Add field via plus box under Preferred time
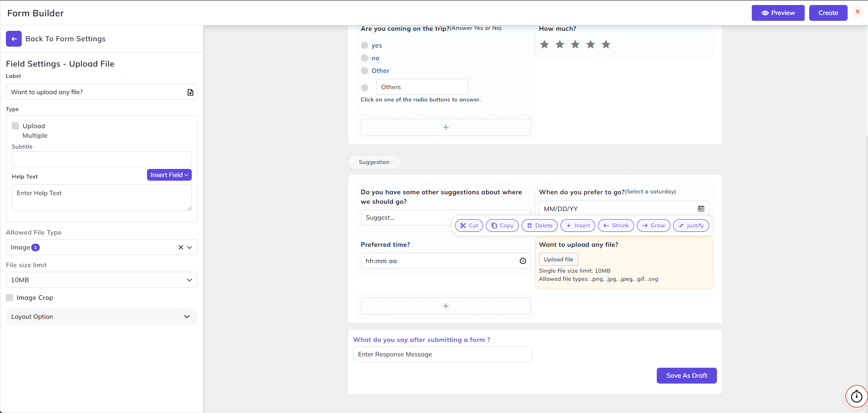Viewport: 868px width, 413px height. coord(446,306)
